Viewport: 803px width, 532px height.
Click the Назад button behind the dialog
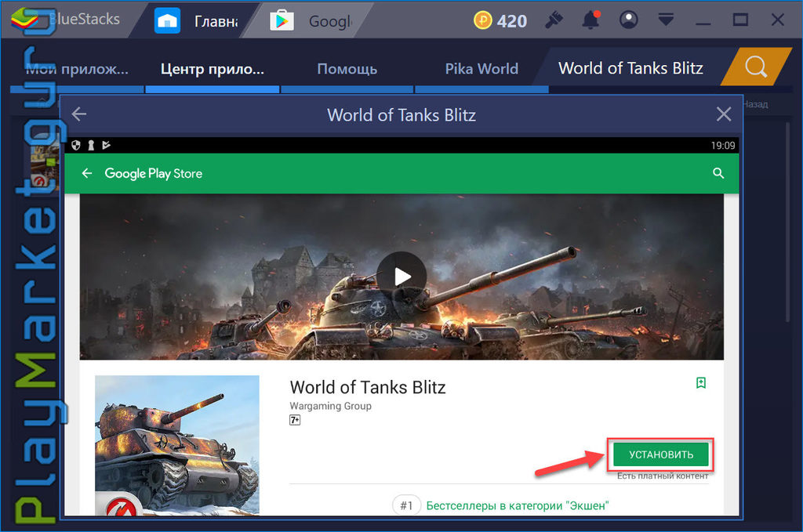coord(755,104)
